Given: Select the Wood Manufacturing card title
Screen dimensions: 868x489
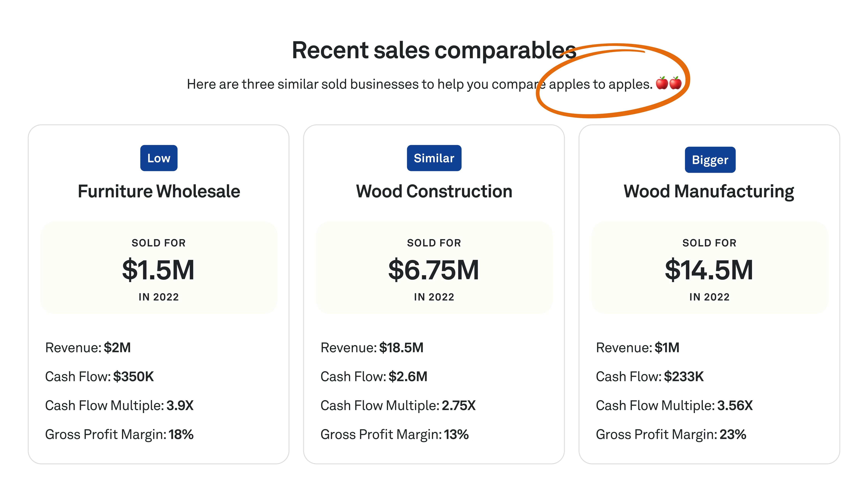Looking at the screenshot, I should pyautogui.click(x=709, y=191).
